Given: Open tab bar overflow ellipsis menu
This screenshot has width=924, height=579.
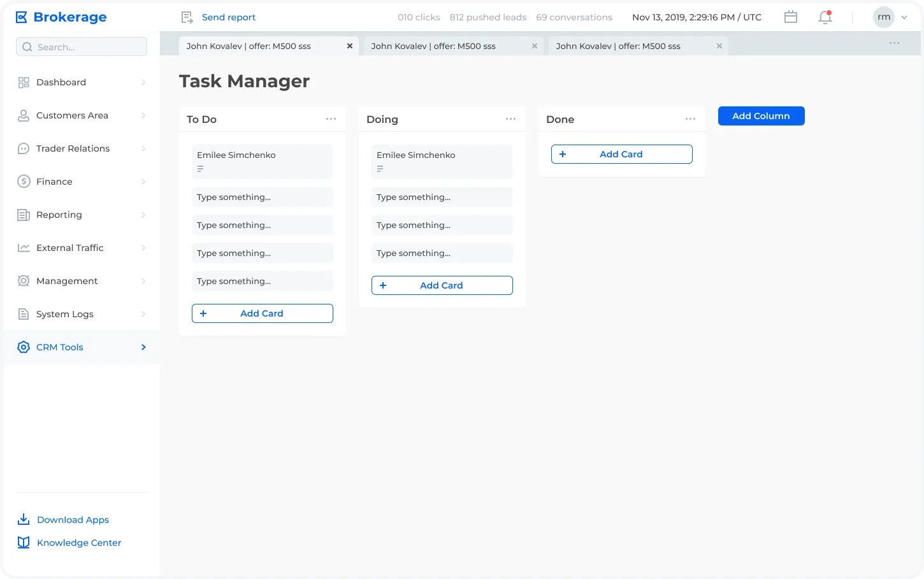Looking at the screenshot, I should click(895, 43).
